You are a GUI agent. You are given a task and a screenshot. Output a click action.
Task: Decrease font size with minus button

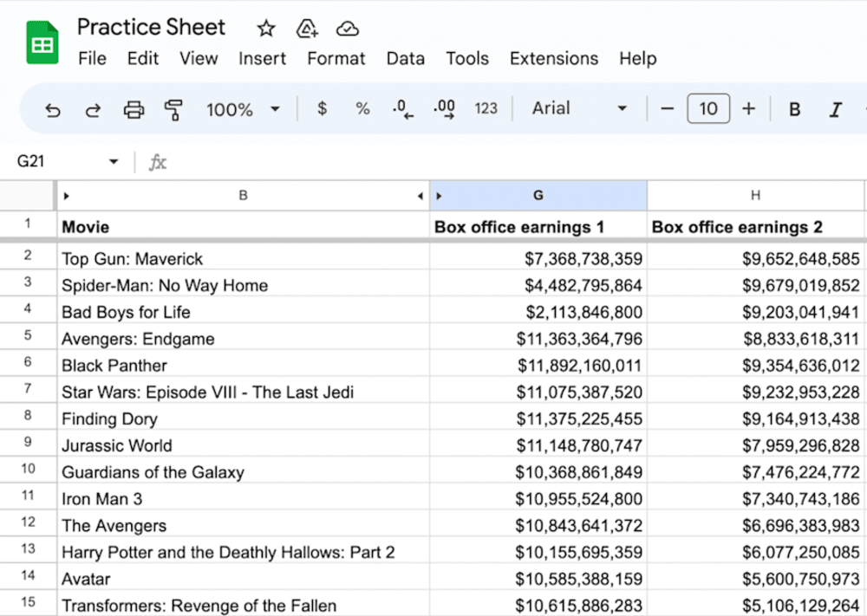668,108
